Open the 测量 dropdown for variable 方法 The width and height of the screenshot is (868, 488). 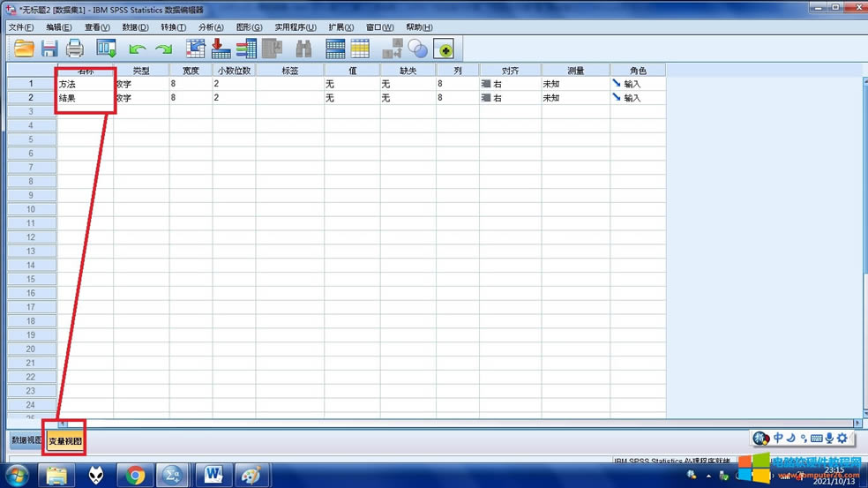coord(574,84)
